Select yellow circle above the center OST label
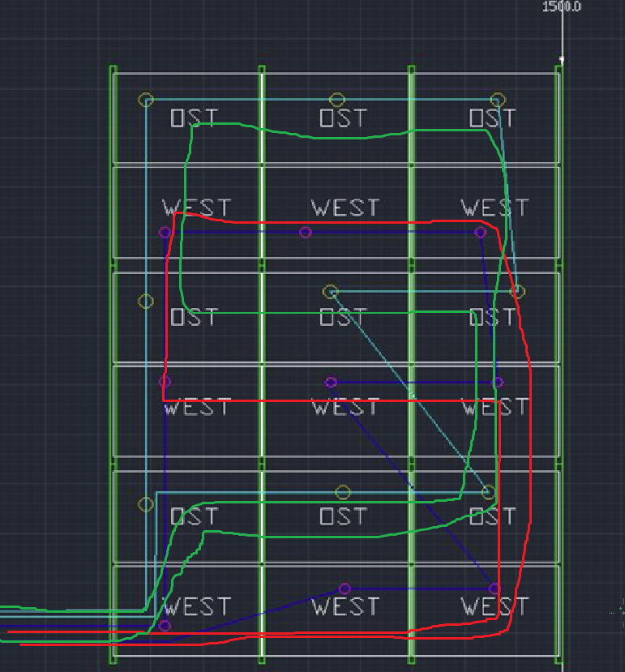Image resolution: width=625 pixels, height=672 pixels. pos(330,291)
